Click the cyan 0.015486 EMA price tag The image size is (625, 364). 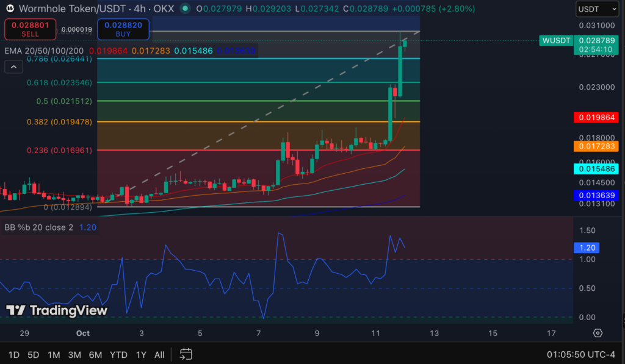click(596, 169)
